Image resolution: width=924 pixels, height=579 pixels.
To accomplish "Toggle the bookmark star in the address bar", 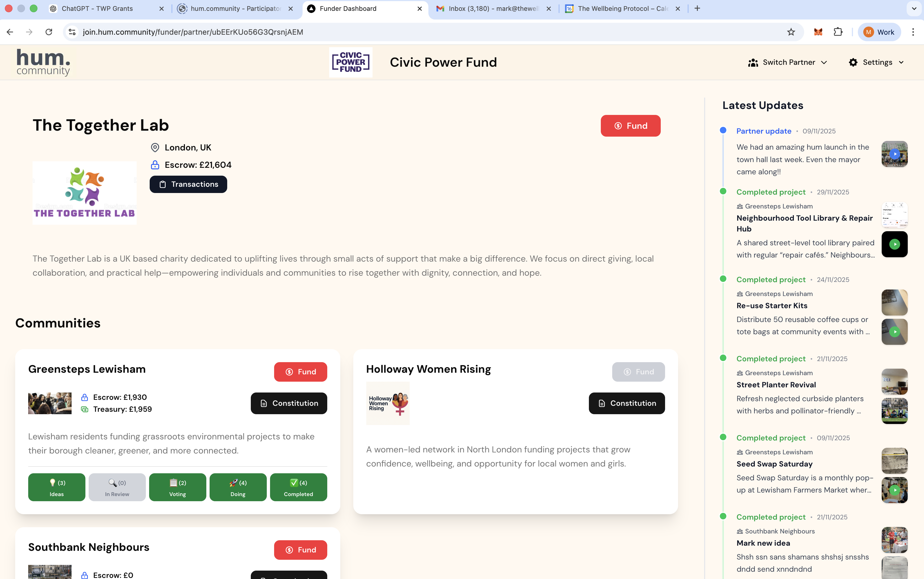I will pyautogui.click(x=791, y=32).
